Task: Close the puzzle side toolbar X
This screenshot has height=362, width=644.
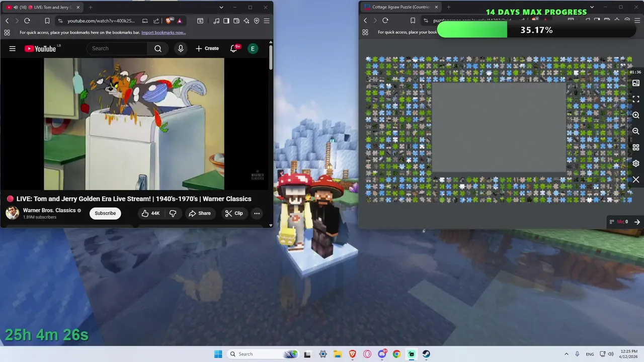Action: 636,179
